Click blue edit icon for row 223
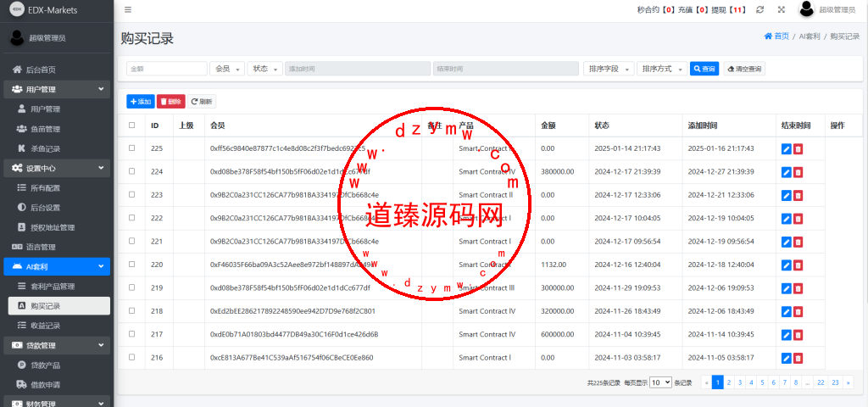The image size is (868, 407). coord(786,196)
